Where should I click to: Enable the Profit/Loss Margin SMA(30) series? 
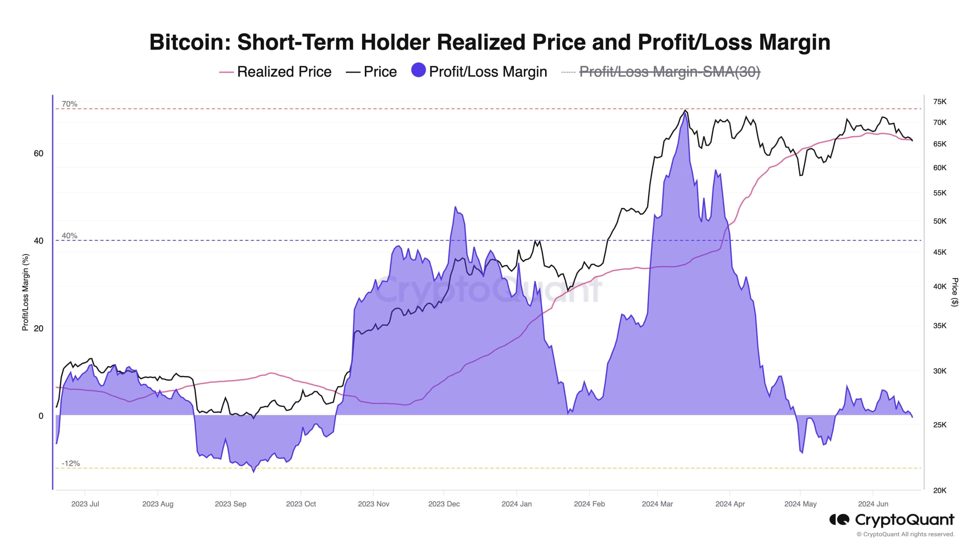point(670,72)
